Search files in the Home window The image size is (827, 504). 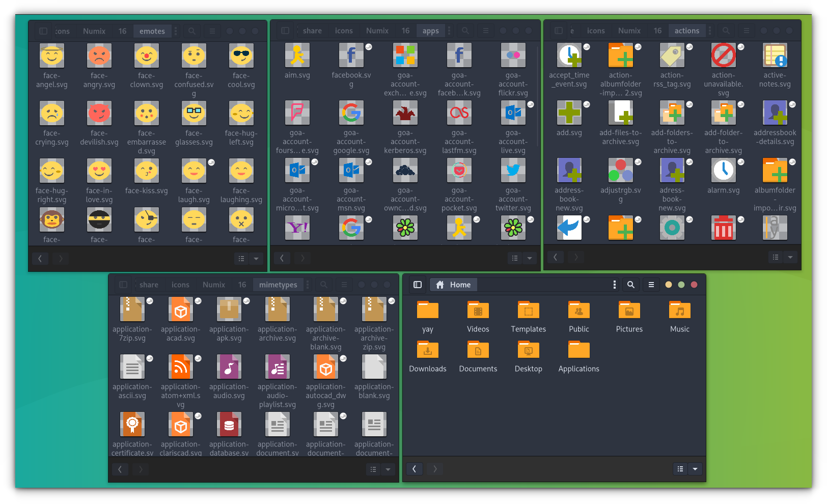631,285
